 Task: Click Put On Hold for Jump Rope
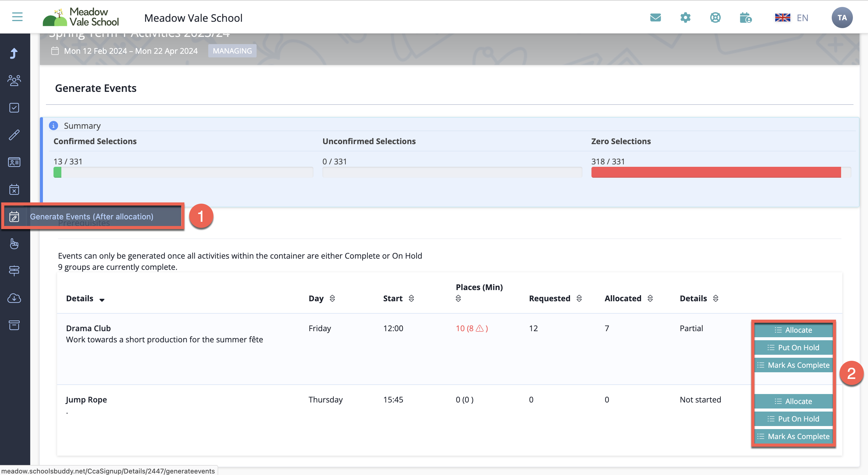794,419
